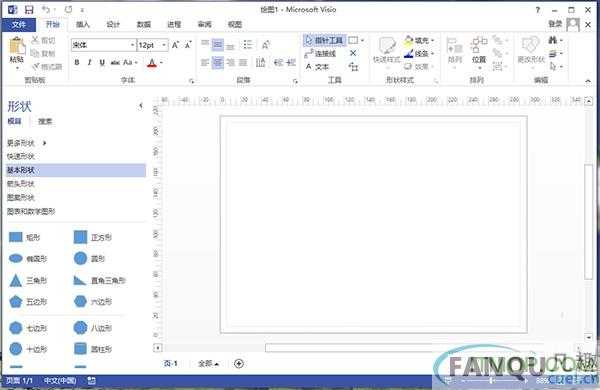The height and width of the screenshot is (390, 600).
Task: Decrease font size with small A icon
Action: (x=188, y=45)
